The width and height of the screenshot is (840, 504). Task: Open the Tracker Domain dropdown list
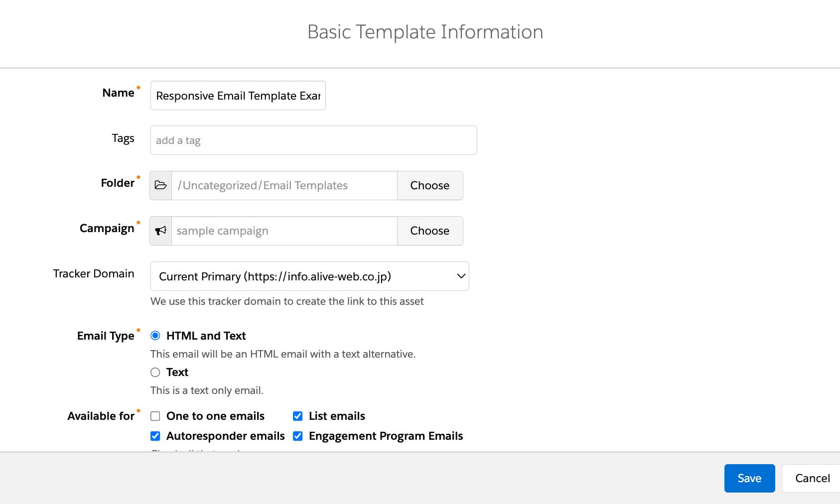pyautogui.click(x=309, y=276)
